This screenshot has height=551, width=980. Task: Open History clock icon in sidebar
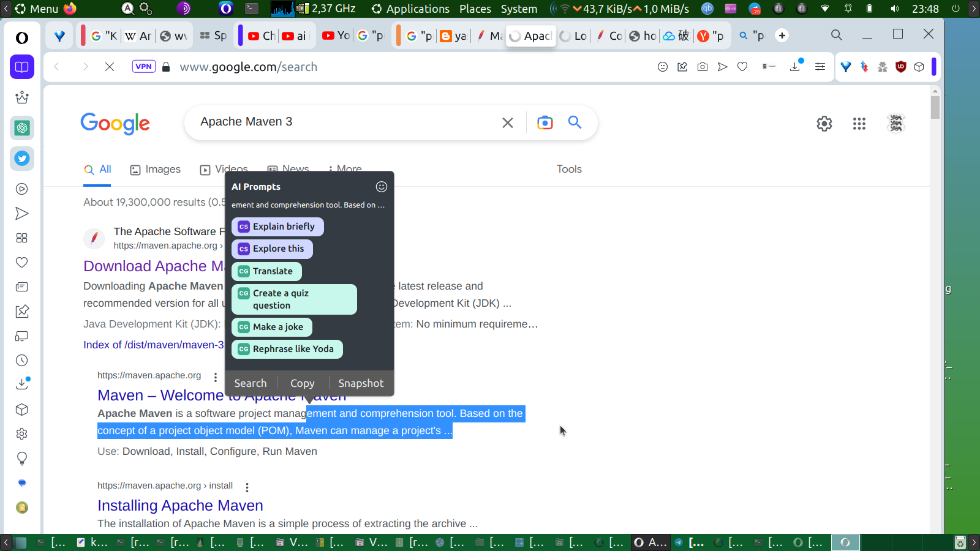click(x=22, y=361)
